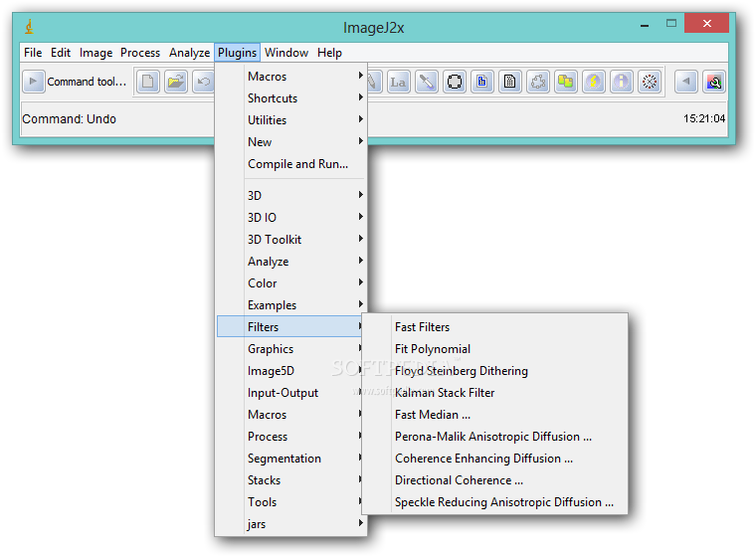Expand the 3D Toolkit submenu arrow
Screen dimensions: 756x557
coord(361,239)
